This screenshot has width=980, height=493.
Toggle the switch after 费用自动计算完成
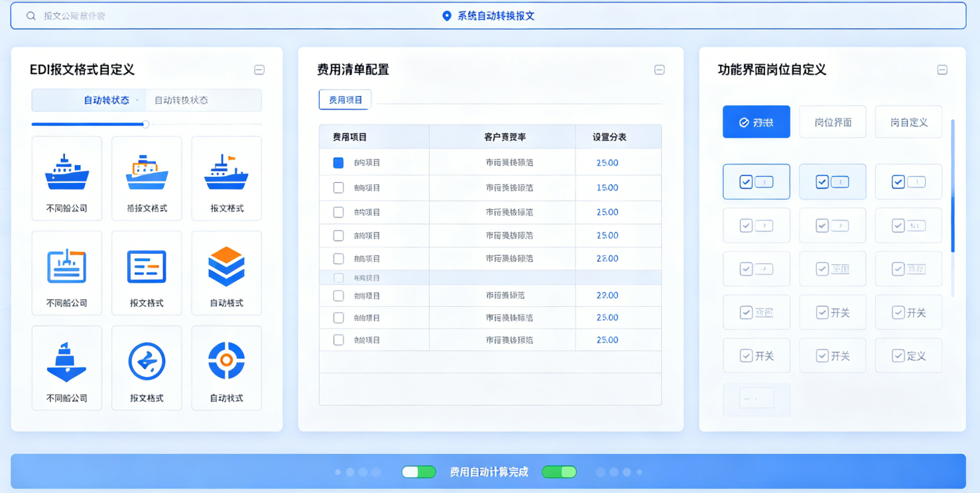(x=559, y=472)
